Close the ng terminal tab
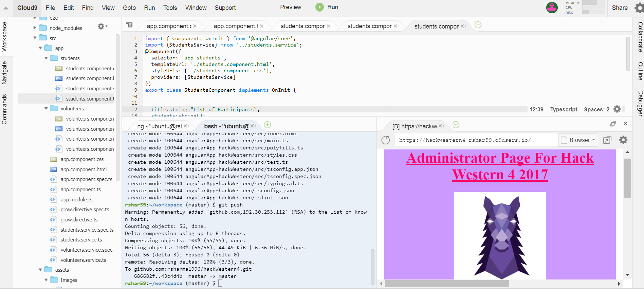The image size is (644, 289). [185, 126]
